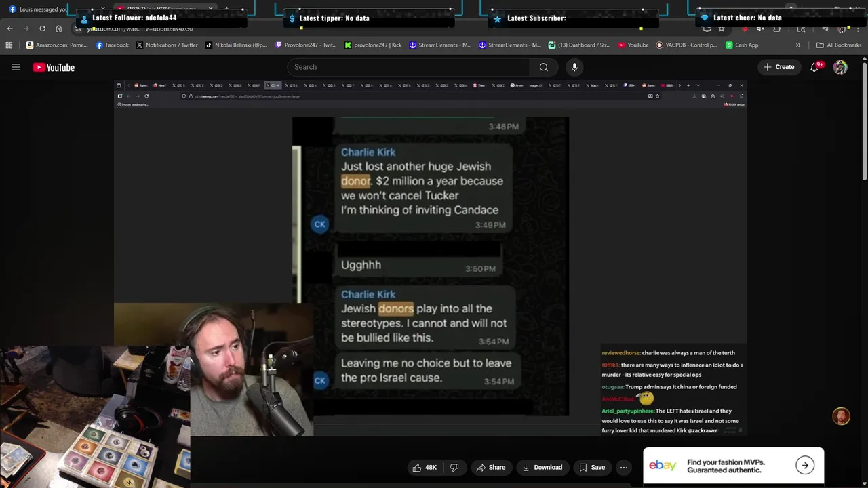This screenshot has height=488, width=868.
Task: Click the magnifier search button
Action: (x=543, y=67)
